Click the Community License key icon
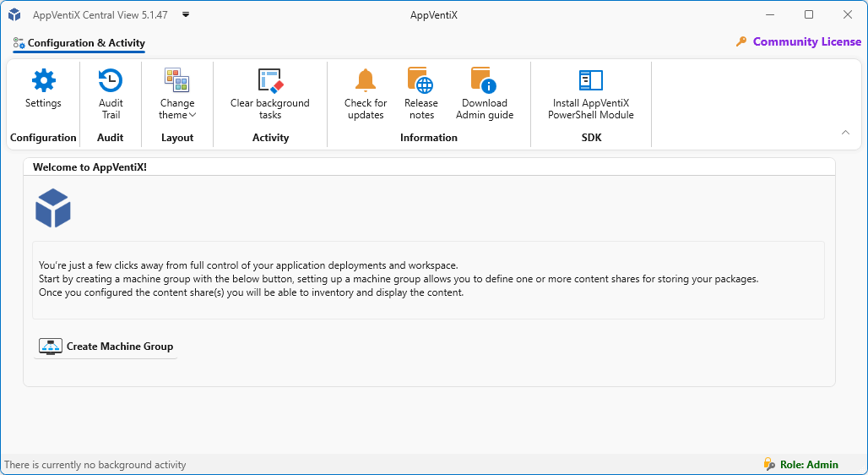 [741, 41]
